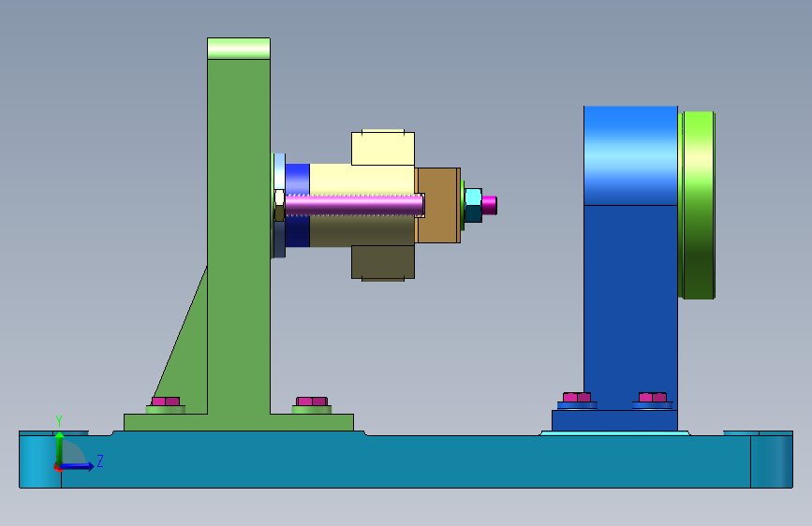Screen dimensions: 812x526
Task: Select left pink bolt on blue pillar foot
Action: click(x=577, y=398)
